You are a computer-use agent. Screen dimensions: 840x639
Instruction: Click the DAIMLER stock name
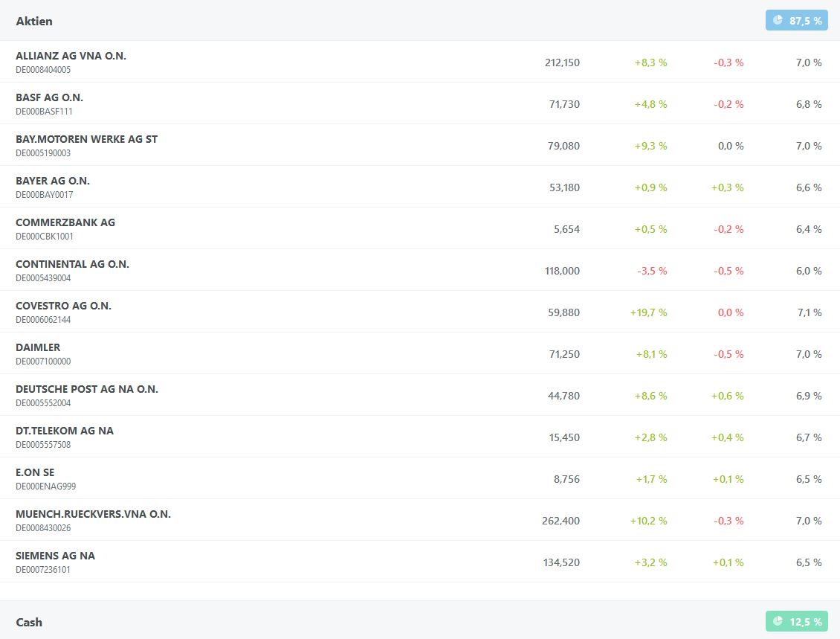[x=38, y=347]
